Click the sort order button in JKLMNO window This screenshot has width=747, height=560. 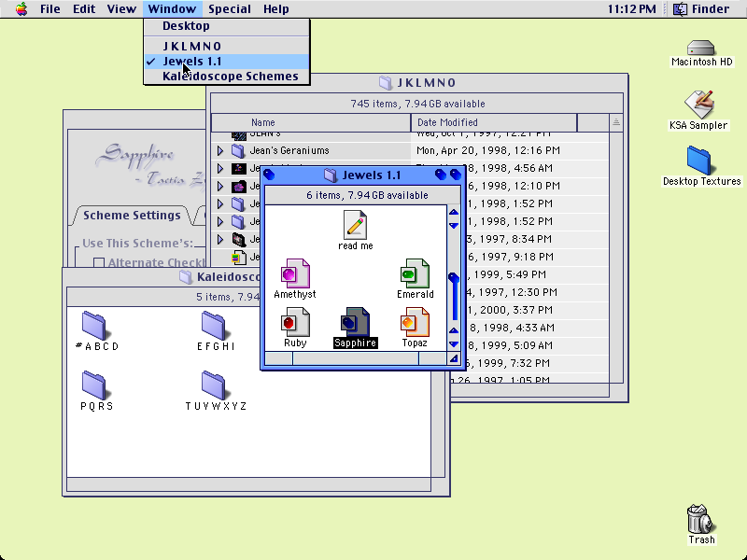click(x=616, y=122)
